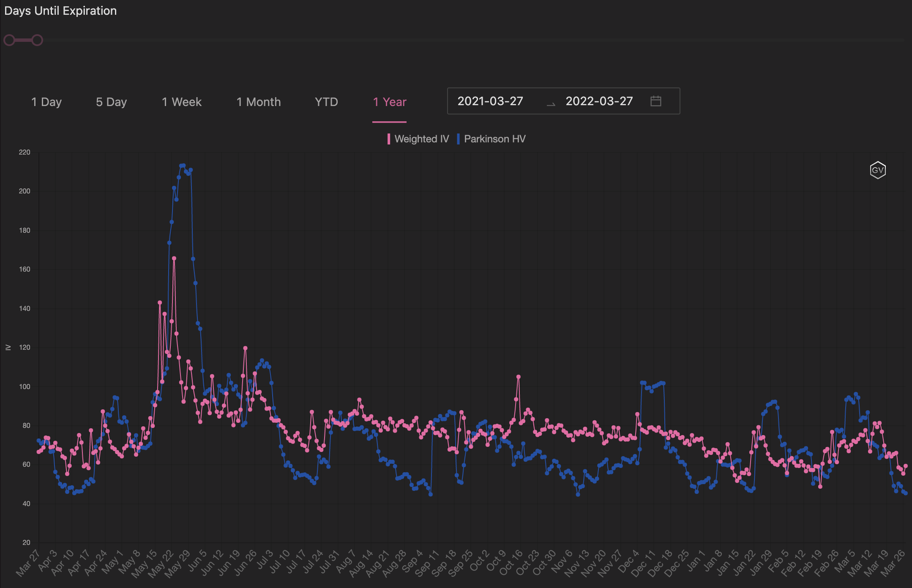
Task: Toggle Parkinson HV legend series
Action: click(x=494, y=139)
